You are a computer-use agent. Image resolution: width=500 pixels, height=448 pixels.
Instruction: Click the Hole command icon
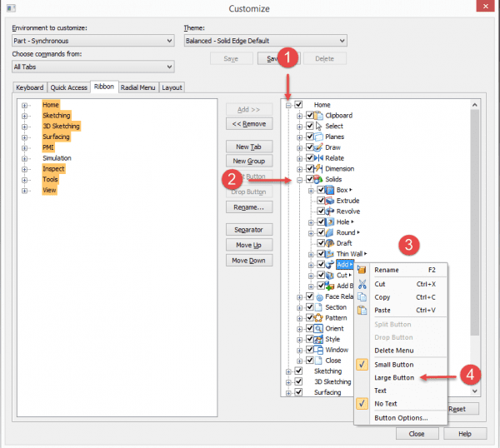tap(329, 222)
